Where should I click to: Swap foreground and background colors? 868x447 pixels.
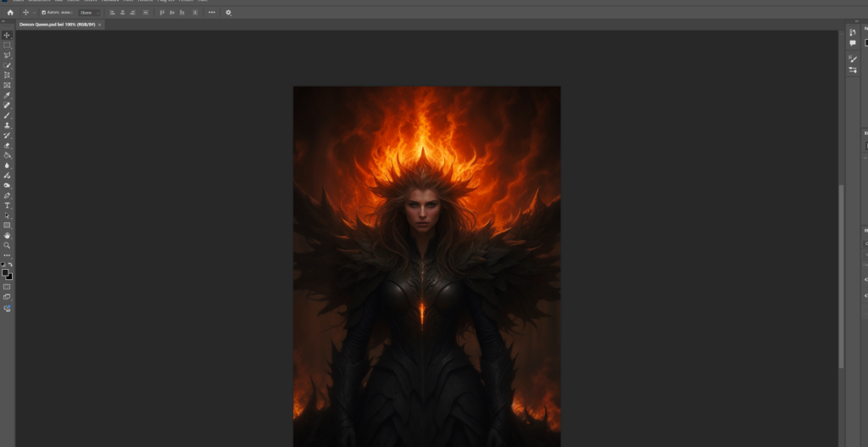coord(11,265)
